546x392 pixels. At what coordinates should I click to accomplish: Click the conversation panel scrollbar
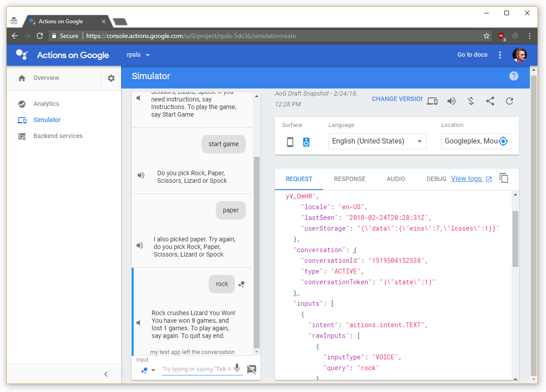(x=256, y=250)
